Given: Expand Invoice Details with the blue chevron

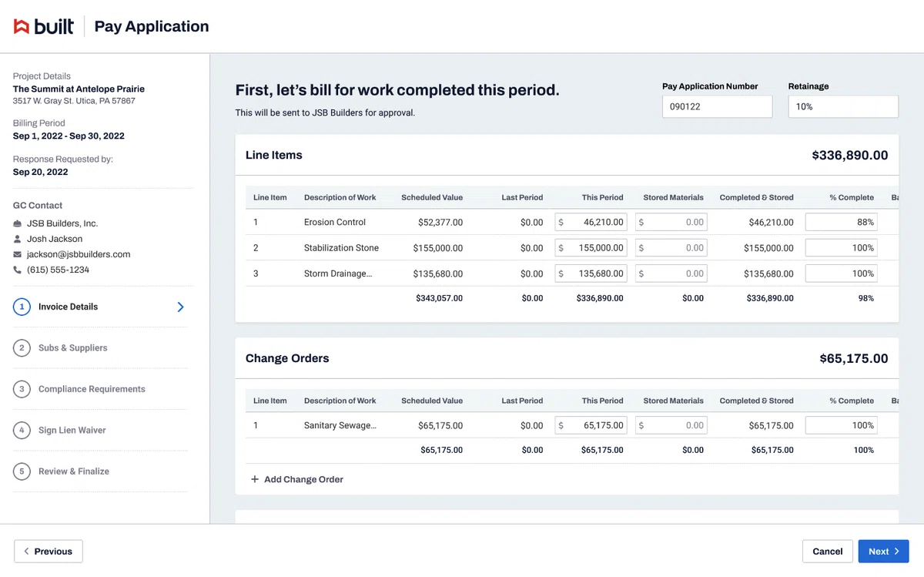Looking at the screenshot, I should (x=181, y=307).
